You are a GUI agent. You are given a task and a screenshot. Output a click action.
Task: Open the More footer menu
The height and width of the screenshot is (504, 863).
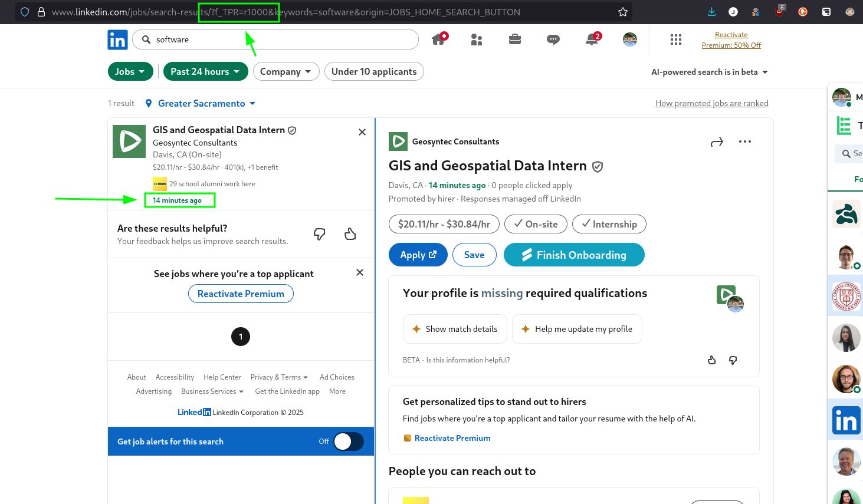pyautogui.click(x=337, y=391)
